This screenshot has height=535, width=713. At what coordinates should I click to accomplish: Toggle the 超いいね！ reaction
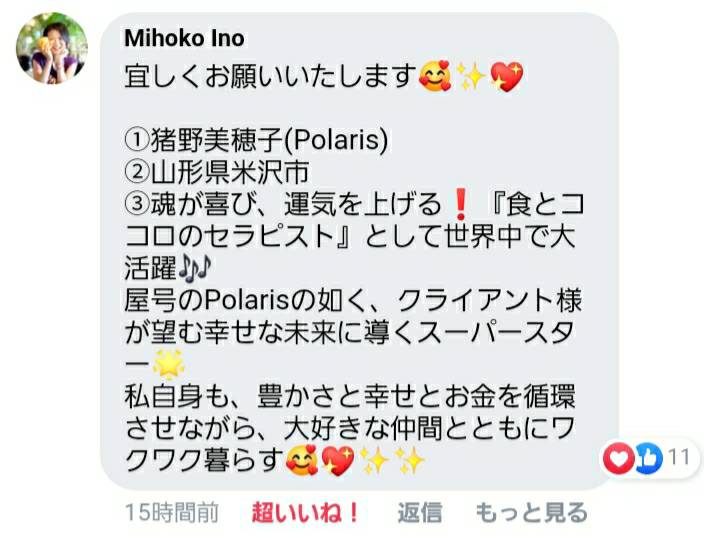(x=305, y=513)
